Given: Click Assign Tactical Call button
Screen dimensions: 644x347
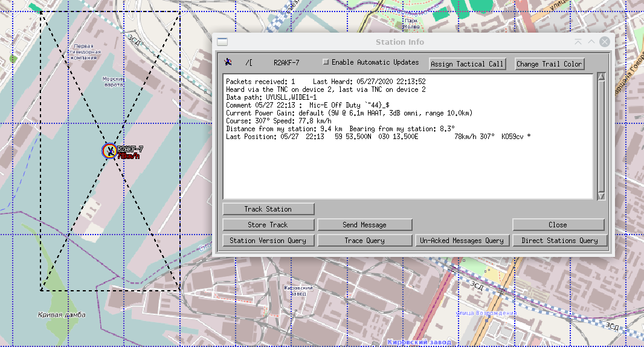Looking at the screenshot, I should coord(467,63).
